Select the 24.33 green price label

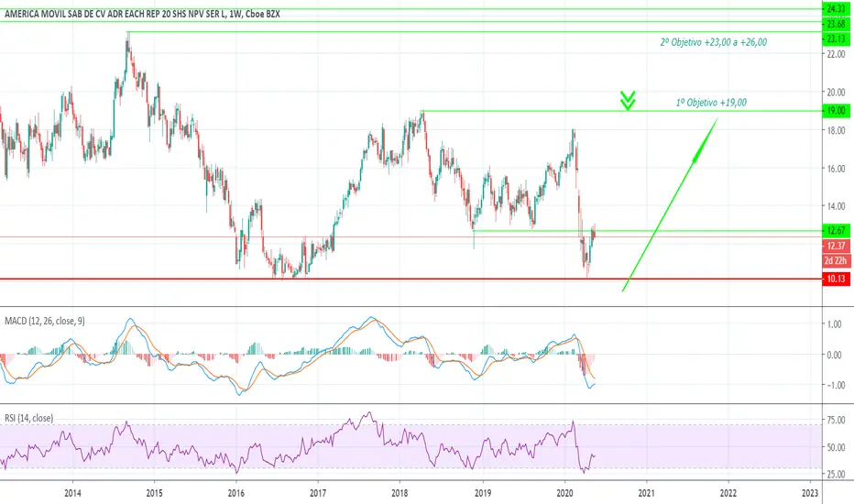[x=836, y=9]
